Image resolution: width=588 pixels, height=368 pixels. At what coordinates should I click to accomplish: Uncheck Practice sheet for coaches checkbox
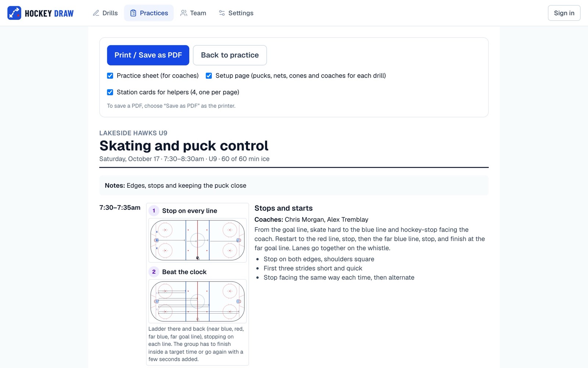(x=110, y=75)
